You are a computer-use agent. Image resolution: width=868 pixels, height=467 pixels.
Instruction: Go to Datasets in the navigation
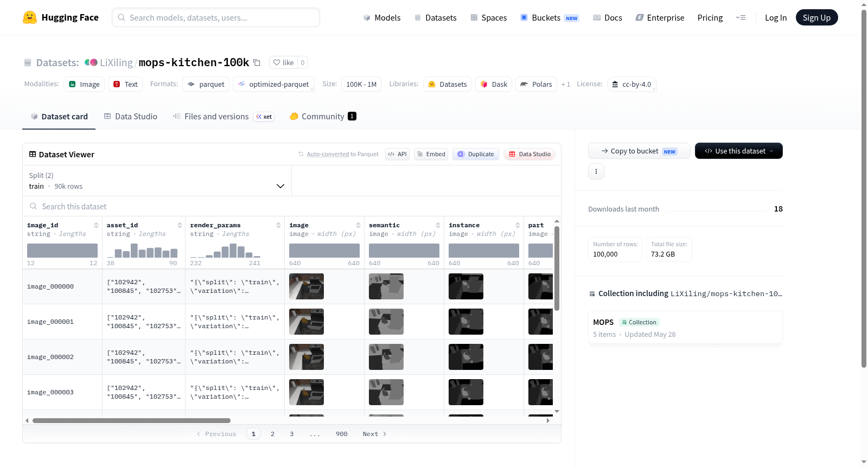(x=436, y=18)
